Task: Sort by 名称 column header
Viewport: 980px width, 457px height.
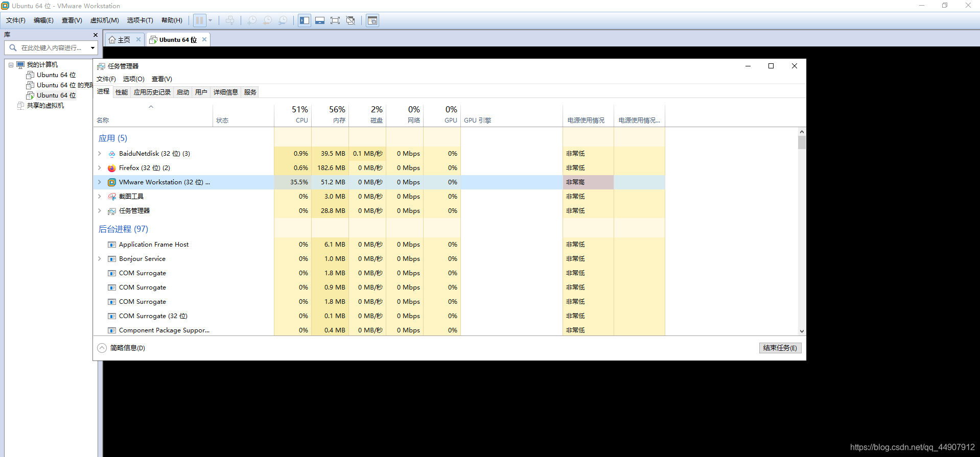Action: click(x=153, y=115)
